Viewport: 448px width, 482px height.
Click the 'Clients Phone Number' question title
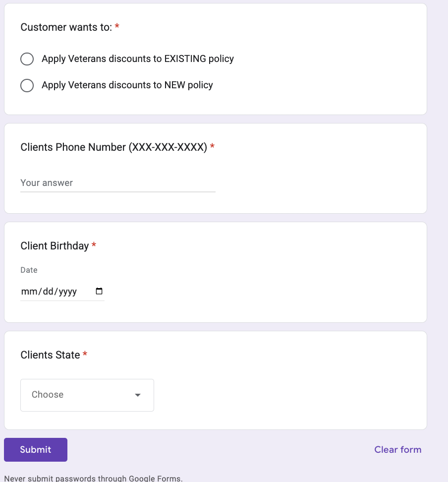(113, 147)
